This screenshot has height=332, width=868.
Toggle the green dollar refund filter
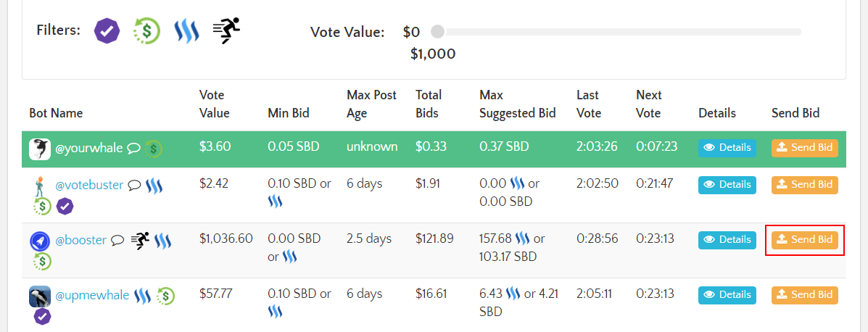(146, 30)
